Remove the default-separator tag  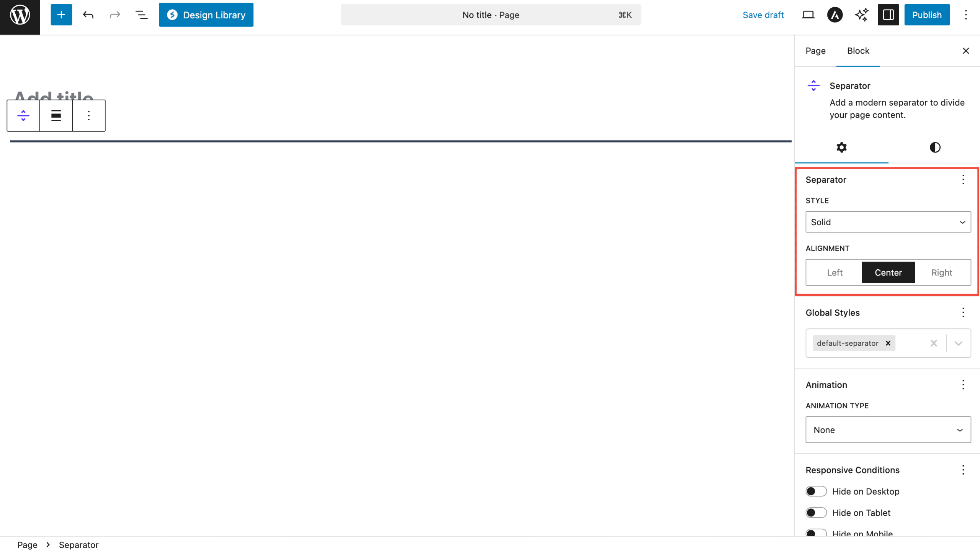(888, 344)
